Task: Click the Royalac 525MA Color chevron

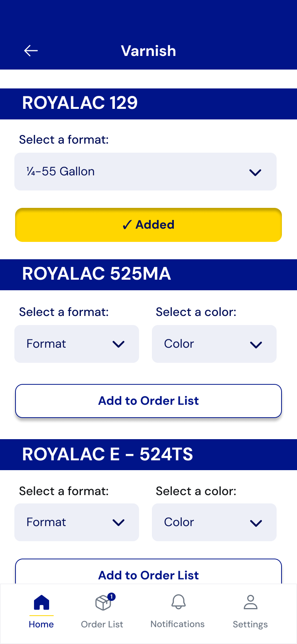Action: click(256, 345)
